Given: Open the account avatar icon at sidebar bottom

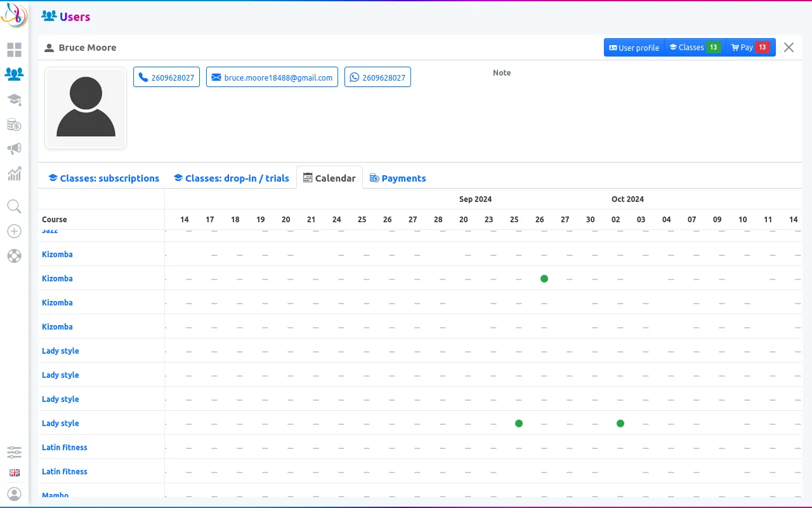Looking at the screenshot, I should click(14, 494).
